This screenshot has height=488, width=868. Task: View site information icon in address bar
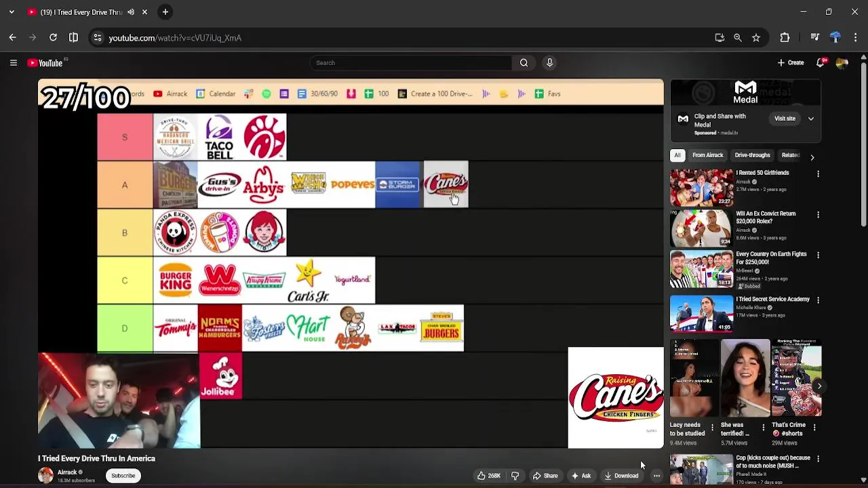98,38
